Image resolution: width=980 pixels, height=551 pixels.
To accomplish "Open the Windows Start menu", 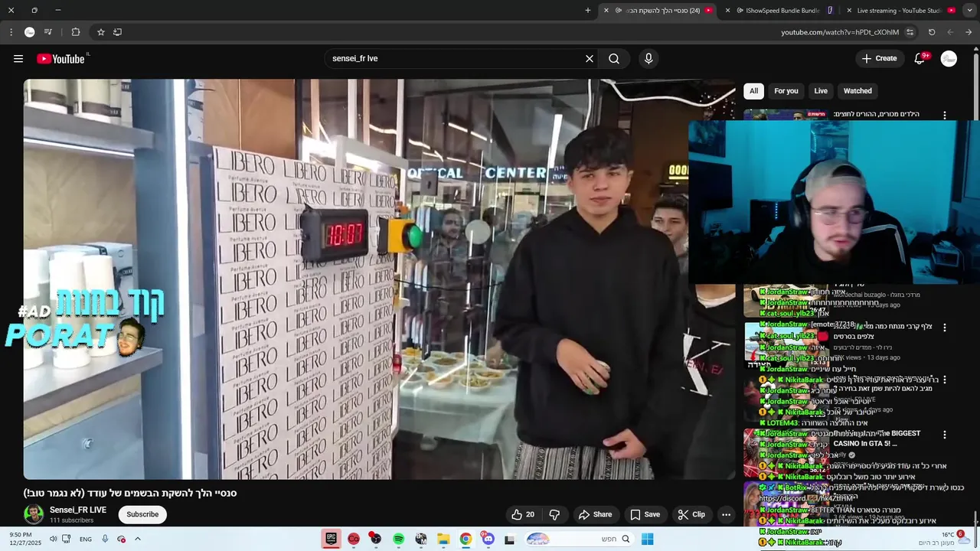I will (647, 539).
